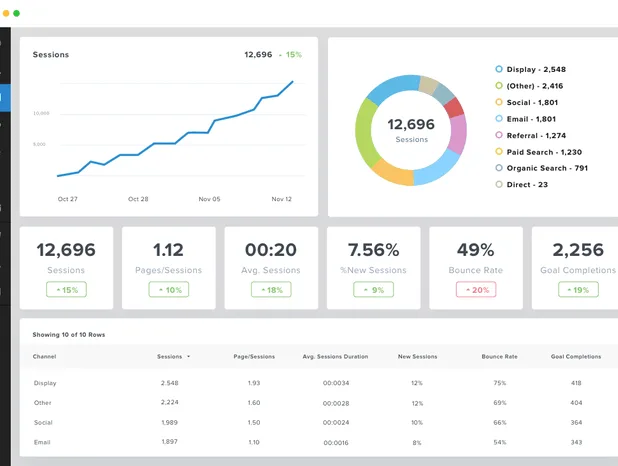Click the Paid Search legend circle marker
Screen dimensions: 618x466
pyautogui.click(x=499, y=151)
